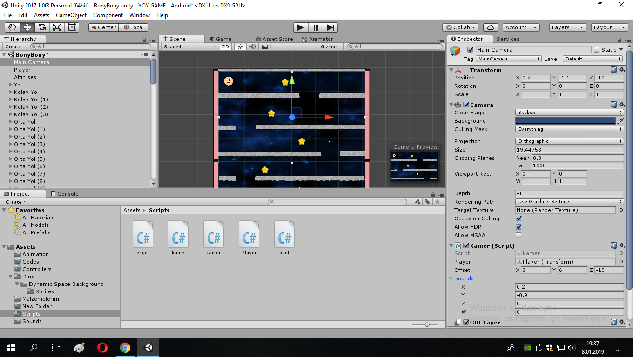Expand Kolay Yol (1) in Hierarchy
Image resolution: width=633 pixels, height=364 pixels.
tap(11, 99)
